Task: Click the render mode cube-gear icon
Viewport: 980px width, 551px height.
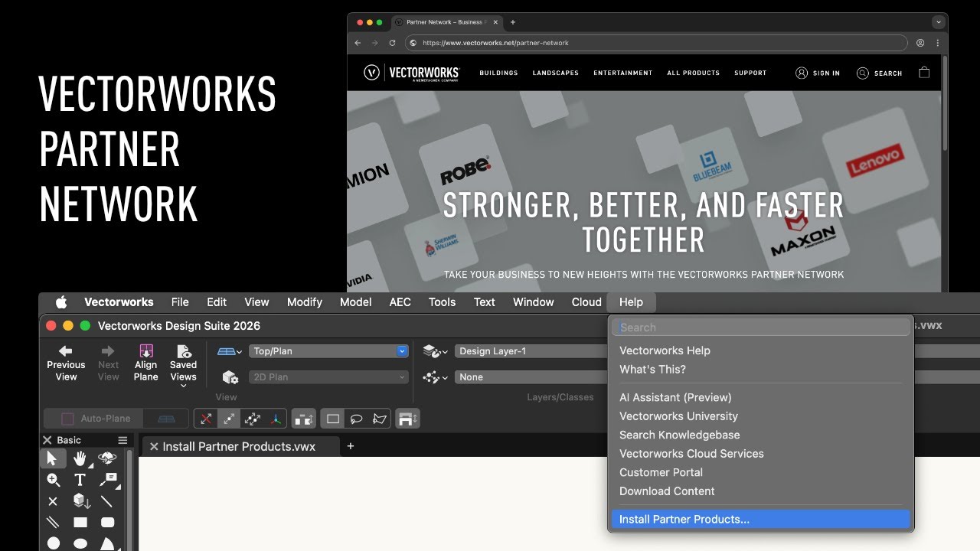Action: tap(229, 377)
